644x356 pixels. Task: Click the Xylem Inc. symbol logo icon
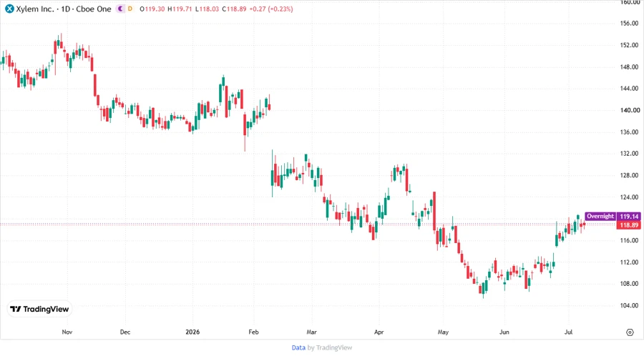[x=9, y=9]
